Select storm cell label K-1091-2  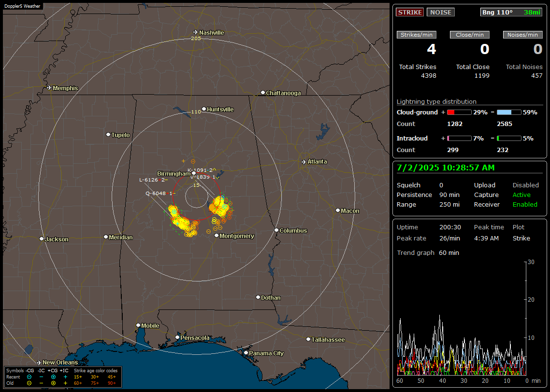(202, 170)
